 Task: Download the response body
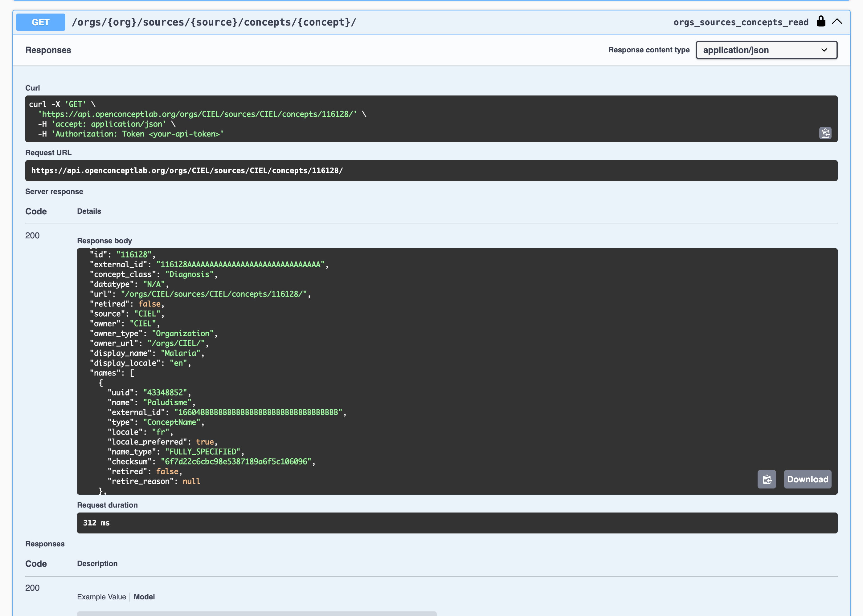808,480
